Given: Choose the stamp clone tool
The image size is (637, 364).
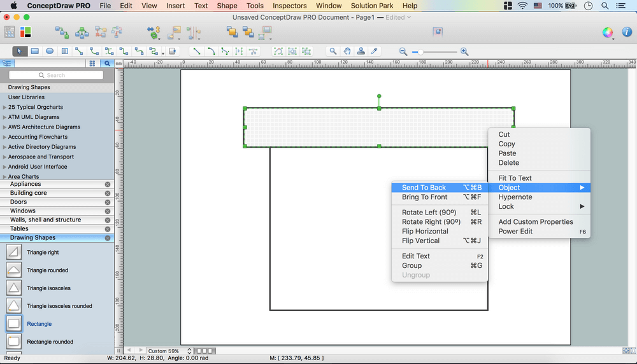Looking at the screenshot, I should pyautogui.click(x=361, y=51).
